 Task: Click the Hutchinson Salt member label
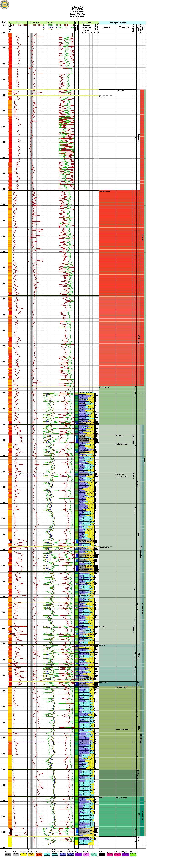(x=104, y=191)
